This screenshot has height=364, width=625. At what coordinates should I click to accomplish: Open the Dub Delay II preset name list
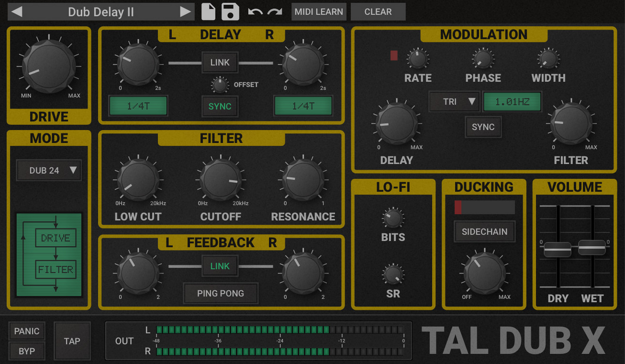[101, 12]
